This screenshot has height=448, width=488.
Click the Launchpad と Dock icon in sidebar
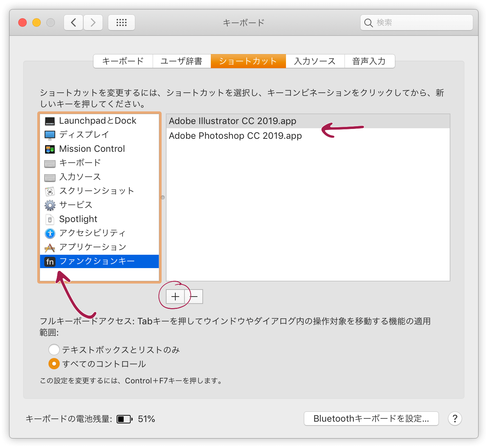coord(50,121)
